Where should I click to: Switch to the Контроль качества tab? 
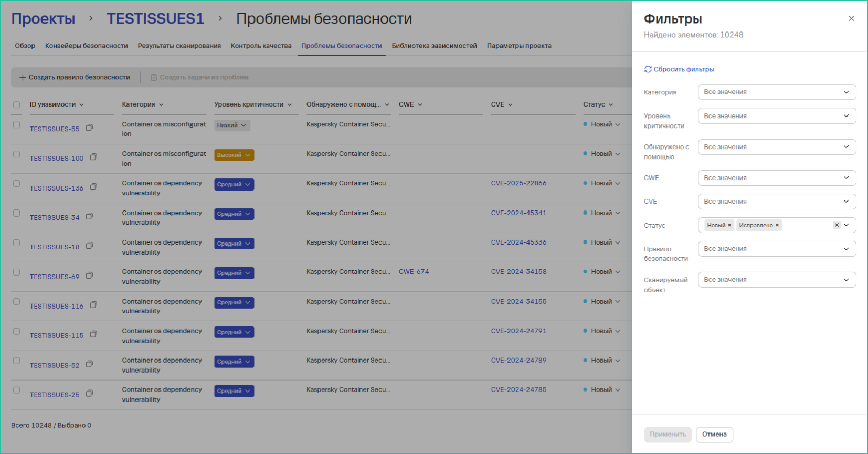[261, 46]
